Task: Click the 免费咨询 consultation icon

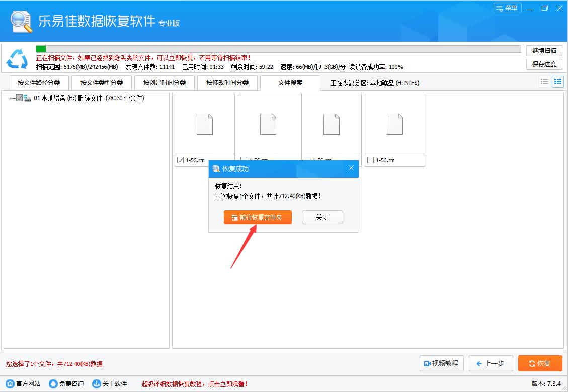Action: [52, 383]
